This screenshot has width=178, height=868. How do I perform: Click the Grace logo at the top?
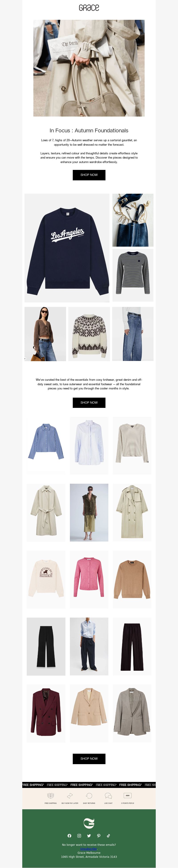click(x=89, y=8)
